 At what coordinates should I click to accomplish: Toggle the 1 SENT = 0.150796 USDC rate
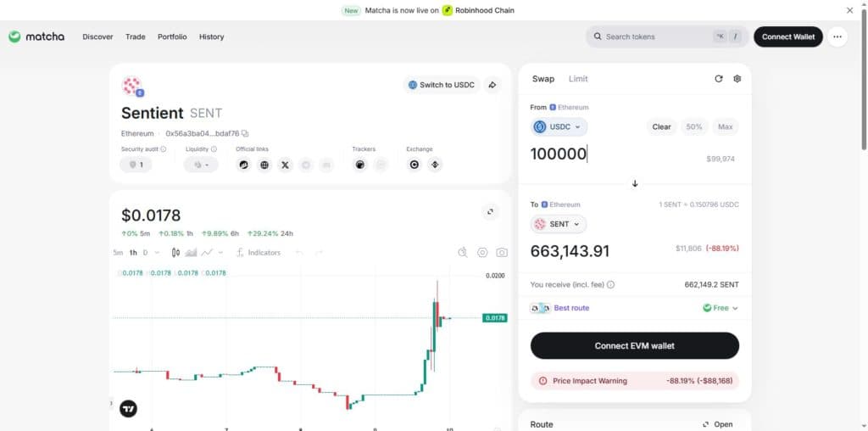tap(698, 204)
